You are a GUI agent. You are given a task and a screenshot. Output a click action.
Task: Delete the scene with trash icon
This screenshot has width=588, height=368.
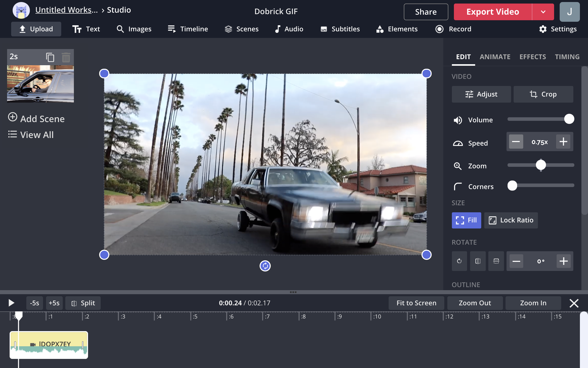point(66,57)
